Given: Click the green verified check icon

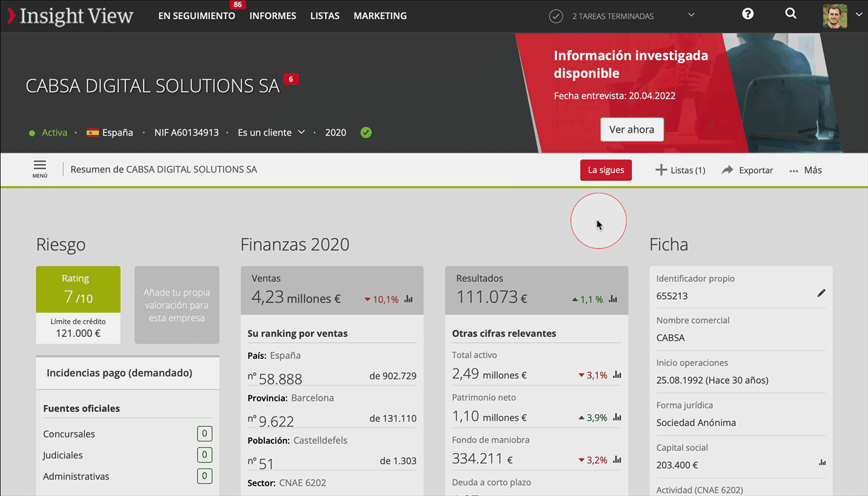Looking at the screenshot, I should (x=366, y=132).
